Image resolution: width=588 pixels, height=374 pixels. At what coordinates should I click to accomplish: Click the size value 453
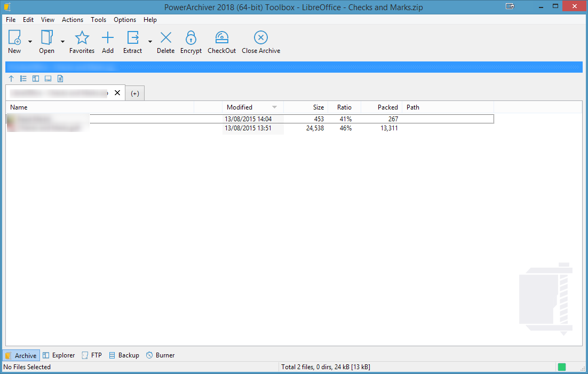point(319,119)
